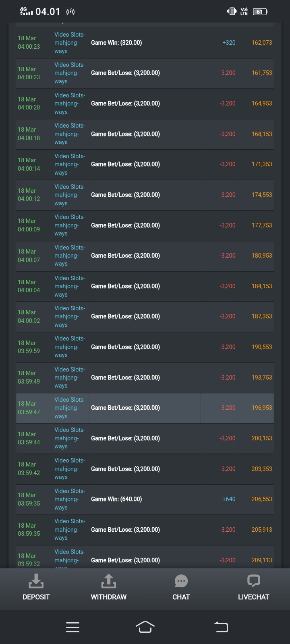Tap the Android home navigation icon

point(145,627)
